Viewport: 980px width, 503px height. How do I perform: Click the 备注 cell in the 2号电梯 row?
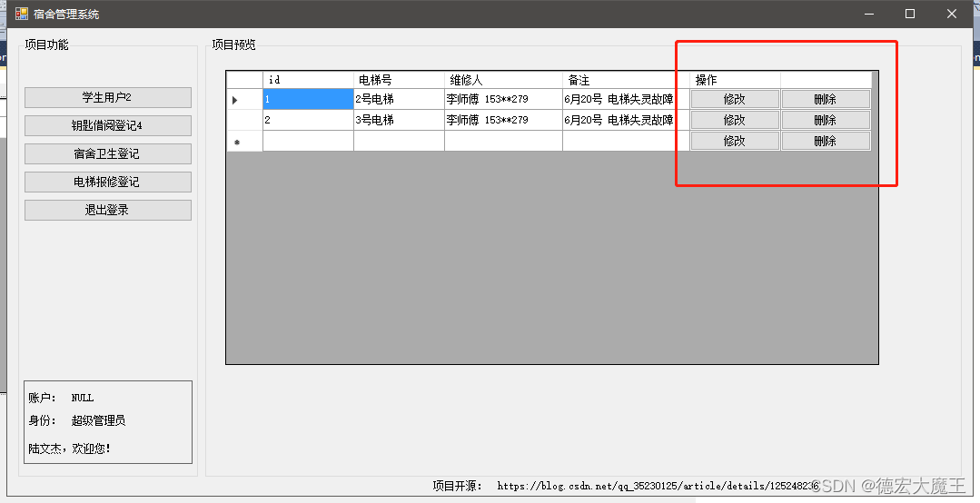coord(627,99)
